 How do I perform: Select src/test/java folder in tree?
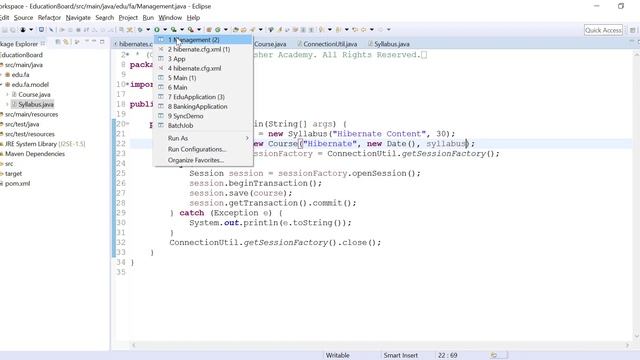pyautogui.click(x=22, y=124)
